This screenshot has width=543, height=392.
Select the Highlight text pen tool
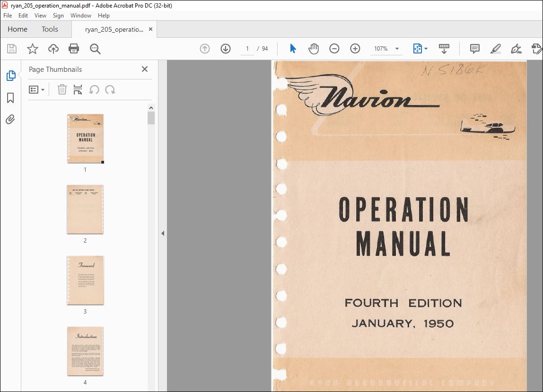pyautogui.click(x=496, y=49)
